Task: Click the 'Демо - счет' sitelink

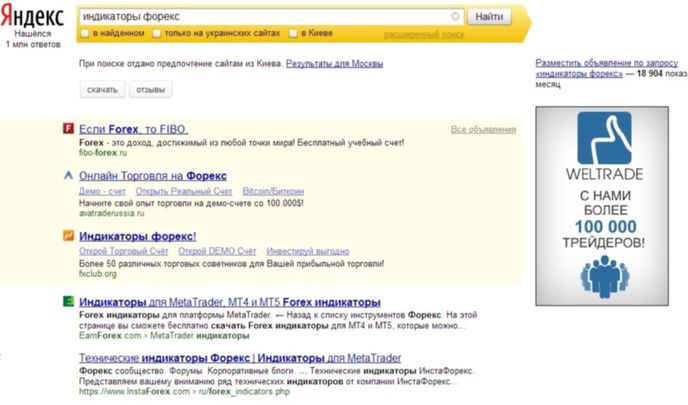Action: coord(102,191)
